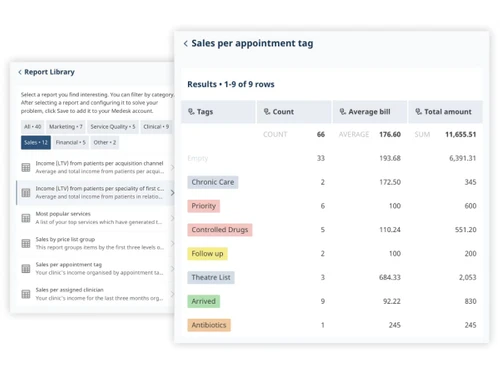Click the icon in Average bill header
500x375 pixels.
pyautogui.click(x=343, y=112)
